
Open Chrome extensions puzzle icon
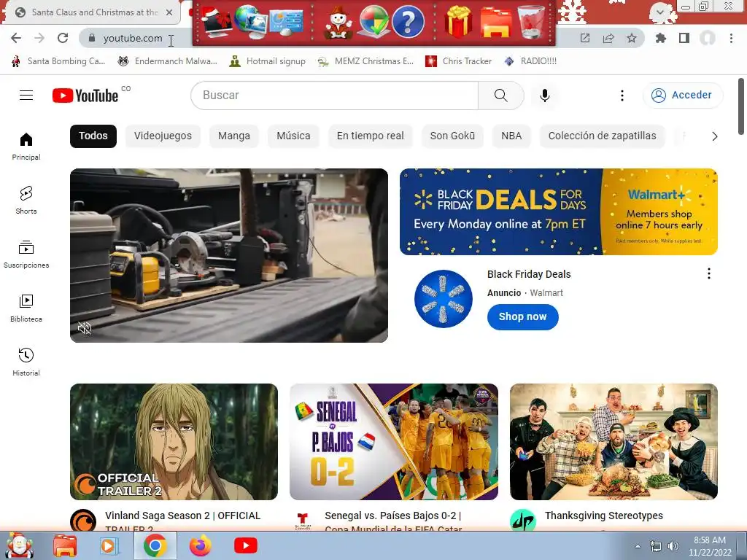661,38
